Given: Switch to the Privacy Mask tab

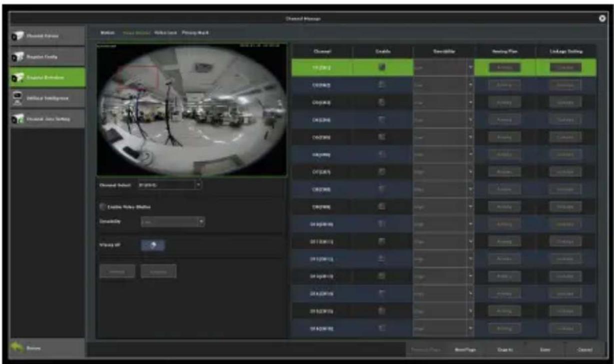Looking at the screenshot, I should (x=195, y=32).
